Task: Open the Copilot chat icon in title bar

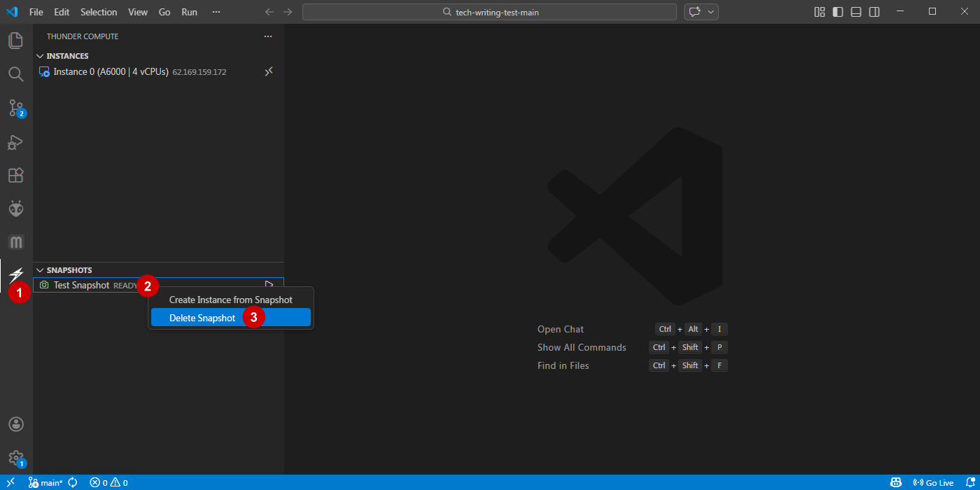Action: click(695, 12)
